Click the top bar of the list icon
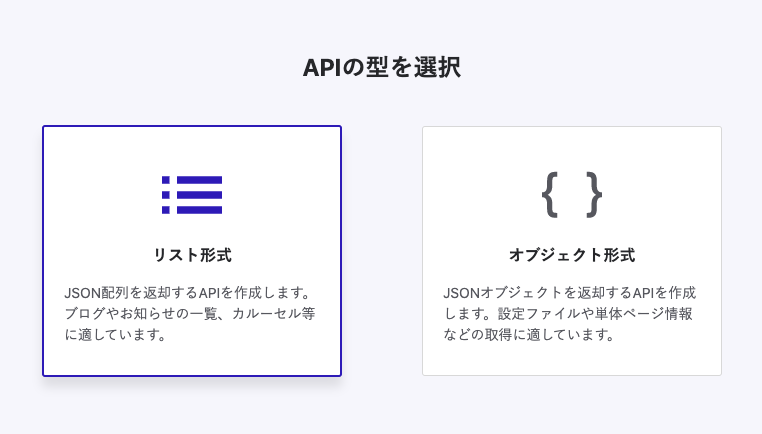The height and width of the screenshot is (434, 762). pos(200,181)
